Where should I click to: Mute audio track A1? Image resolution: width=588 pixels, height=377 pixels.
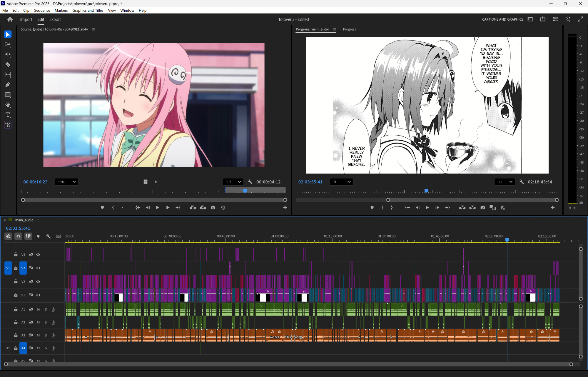(38, 309)
